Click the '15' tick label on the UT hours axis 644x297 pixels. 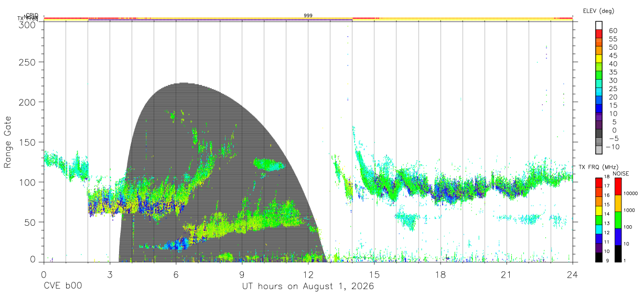pyautogui.click(x=374, y=274)
